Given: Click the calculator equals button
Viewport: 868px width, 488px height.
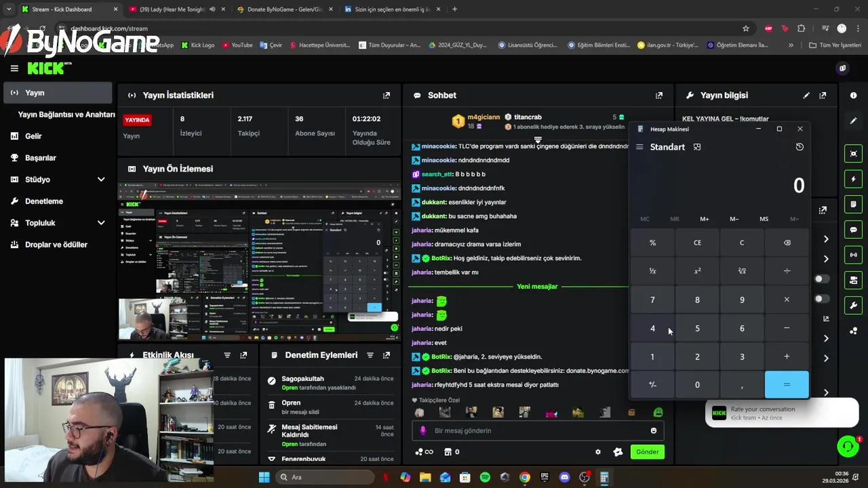Looking at the screenshot, I should pos(787,385).
